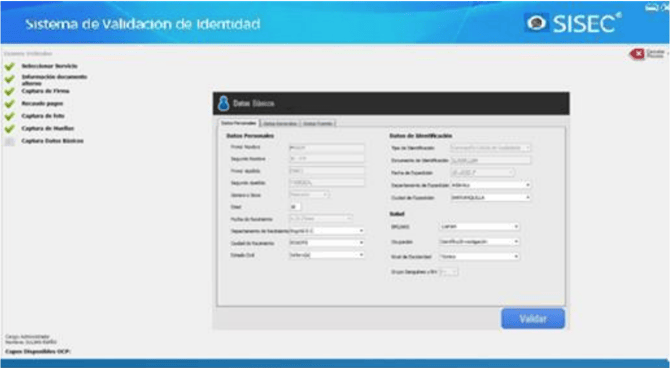The height and width of the screenshot is (368, 670).
Task: Expand the Ciudad de Expedición dropdown
Action: click(x=491, y=198)
